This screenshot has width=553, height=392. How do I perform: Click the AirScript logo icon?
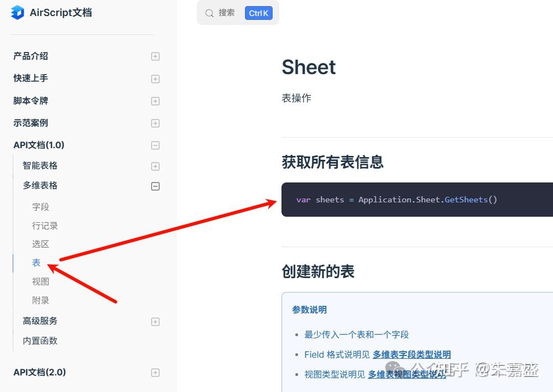click(17, 13)
